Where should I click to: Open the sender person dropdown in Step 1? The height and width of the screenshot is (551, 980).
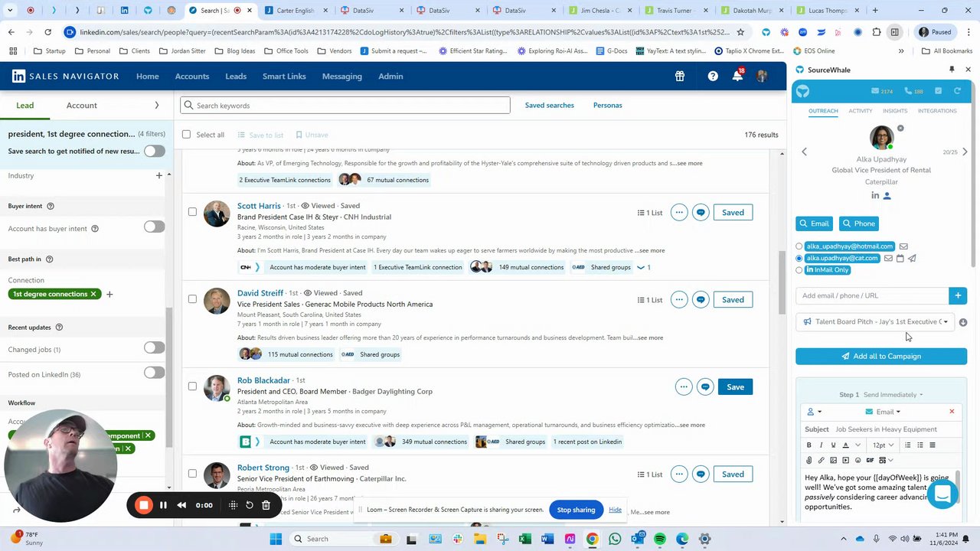(x=813, y=412)
